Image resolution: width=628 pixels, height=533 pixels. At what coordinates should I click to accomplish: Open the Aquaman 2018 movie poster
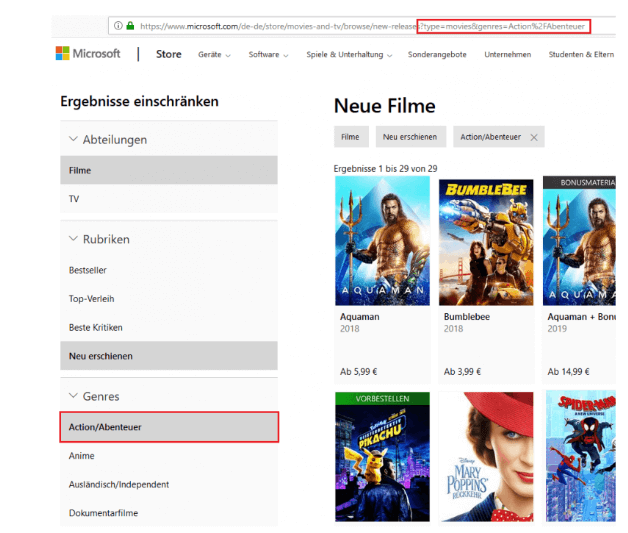point(382,241)
